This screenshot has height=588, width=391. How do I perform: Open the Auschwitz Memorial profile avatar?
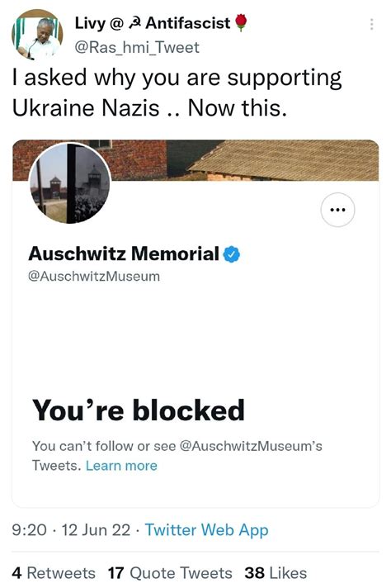click(69, 183)
